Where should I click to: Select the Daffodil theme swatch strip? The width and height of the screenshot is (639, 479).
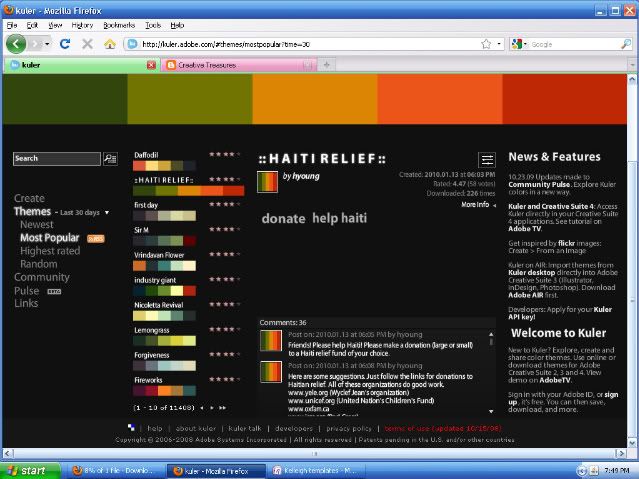pyautogui.click(x=164, y=166)
